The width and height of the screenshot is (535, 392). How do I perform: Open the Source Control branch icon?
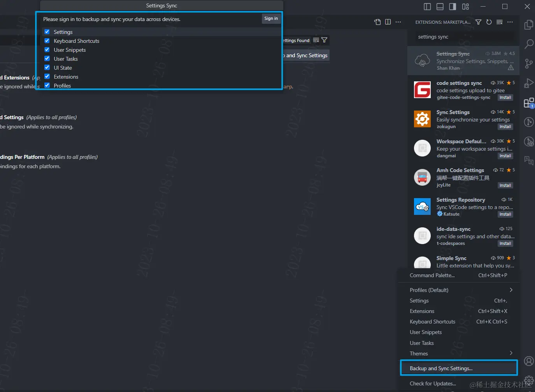[x=529, y=63]
